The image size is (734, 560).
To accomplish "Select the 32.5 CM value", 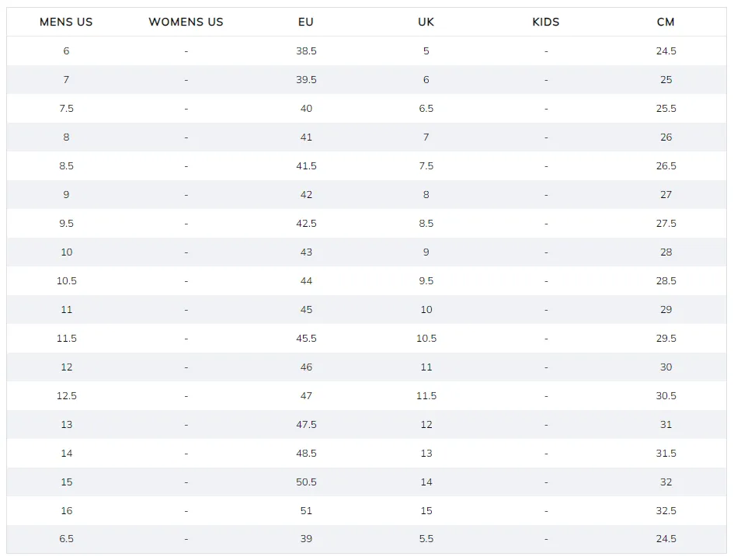I will [x=666, y=511].
